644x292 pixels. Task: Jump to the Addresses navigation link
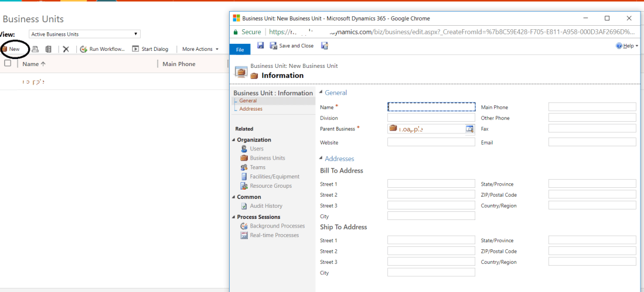point(251,109)
